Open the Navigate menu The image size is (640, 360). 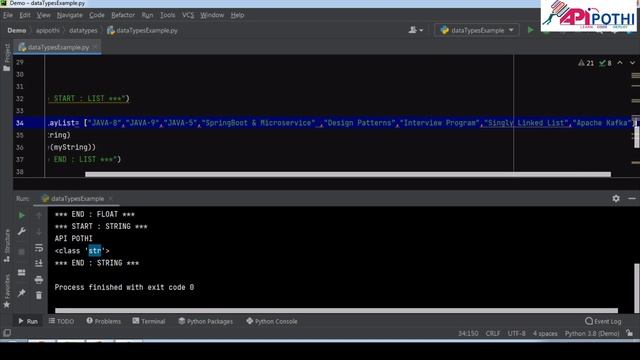point(69,15)
